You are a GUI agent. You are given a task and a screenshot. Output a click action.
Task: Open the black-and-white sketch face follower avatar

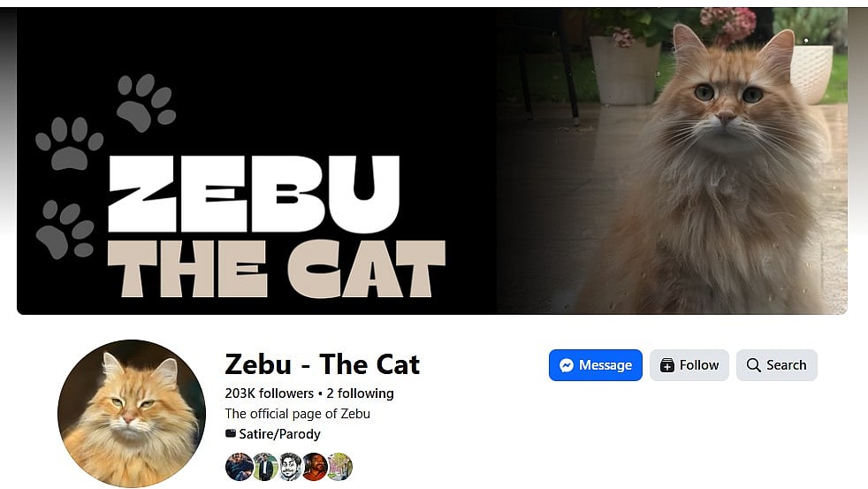290,466
